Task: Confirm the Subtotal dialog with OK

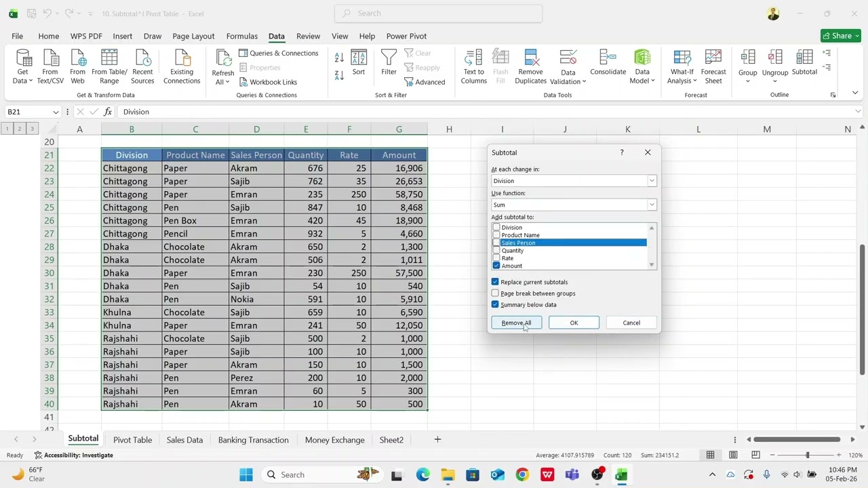Action: [x=574, y=323]
